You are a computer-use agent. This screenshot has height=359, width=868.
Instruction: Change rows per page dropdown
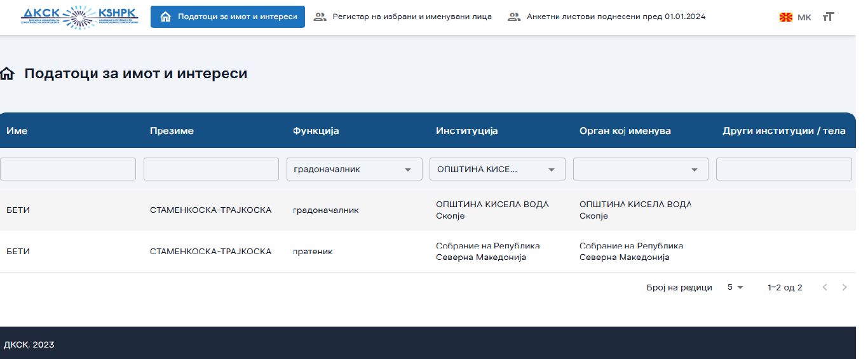735,287
